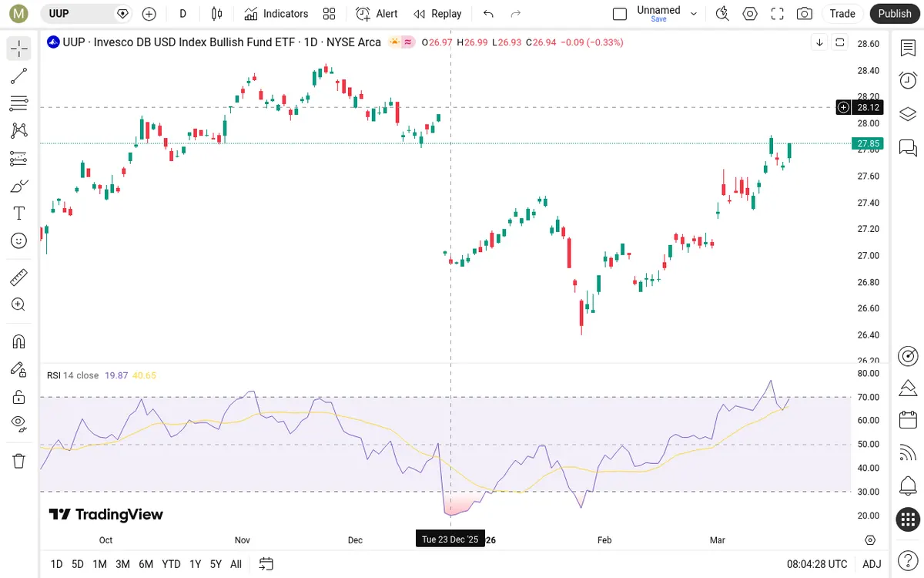Open the go to date calendar
The width and height of the screenshot is (924, 578).
(x=266, y=564)
